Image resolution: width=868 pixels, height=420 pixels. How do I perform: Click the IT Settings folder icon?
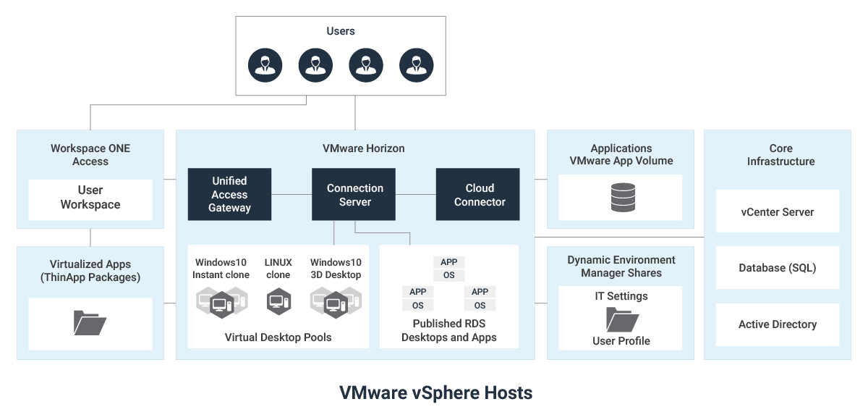click(x=621, y=319)
